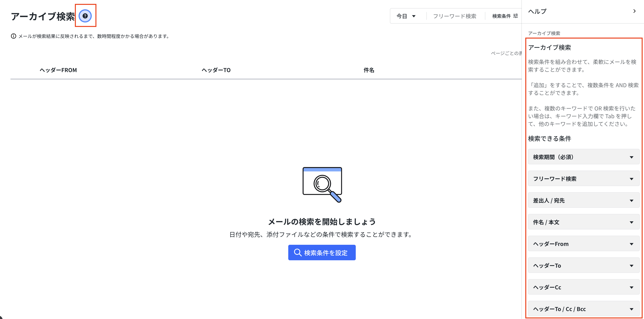Expand the ヘッダーFrom accordion
The height and width of the screenshot is (319, 644).
(583, 244)
